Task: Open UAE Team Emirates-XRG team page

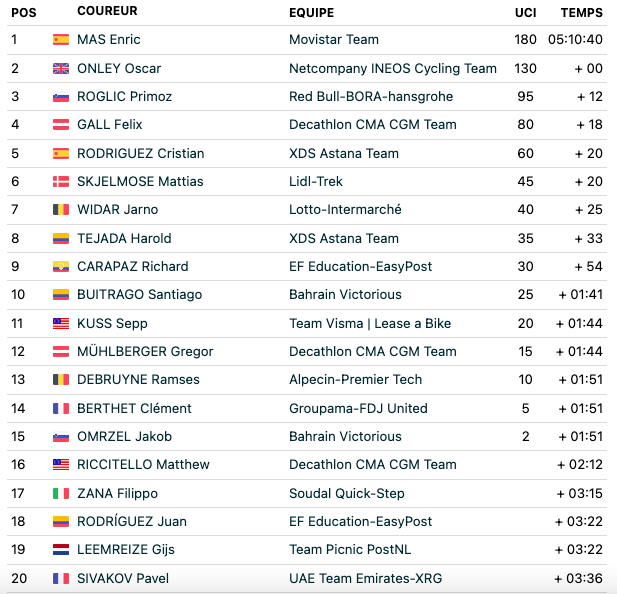Action: coord(366,578)
